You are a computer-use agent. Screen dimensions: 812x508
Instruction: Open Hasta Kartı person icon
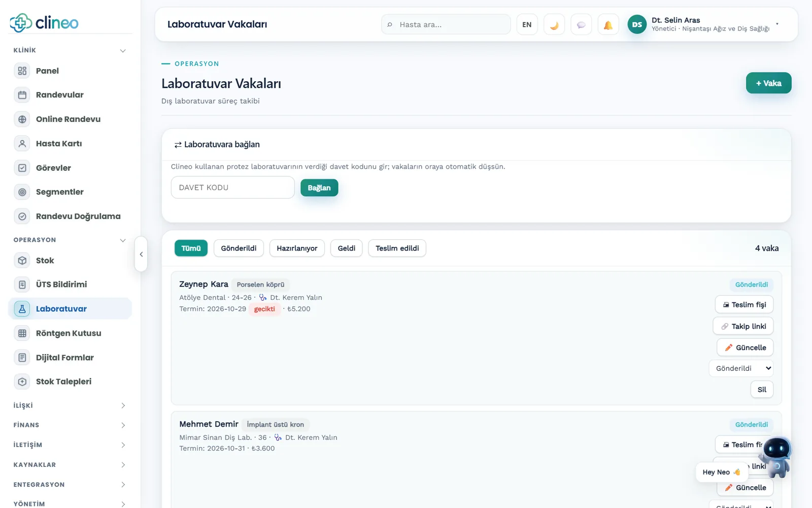[22, 143]
